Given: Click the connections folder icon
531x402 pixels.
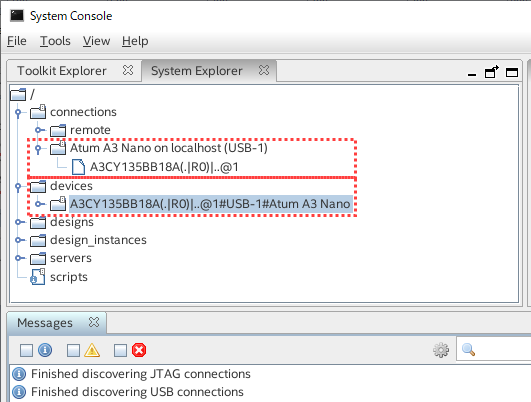Looking at the screenshot, I should pyautogui.click(x=38, y=112).
